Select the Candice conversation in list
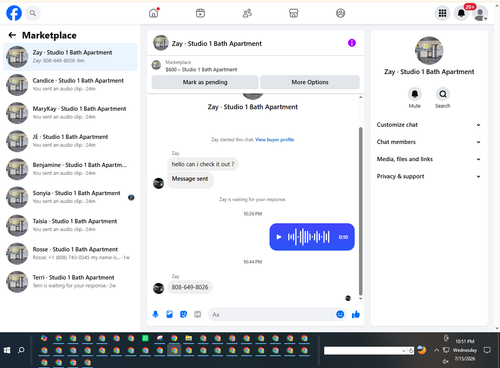This screenshot has height=368, width=500. [70, 85]
